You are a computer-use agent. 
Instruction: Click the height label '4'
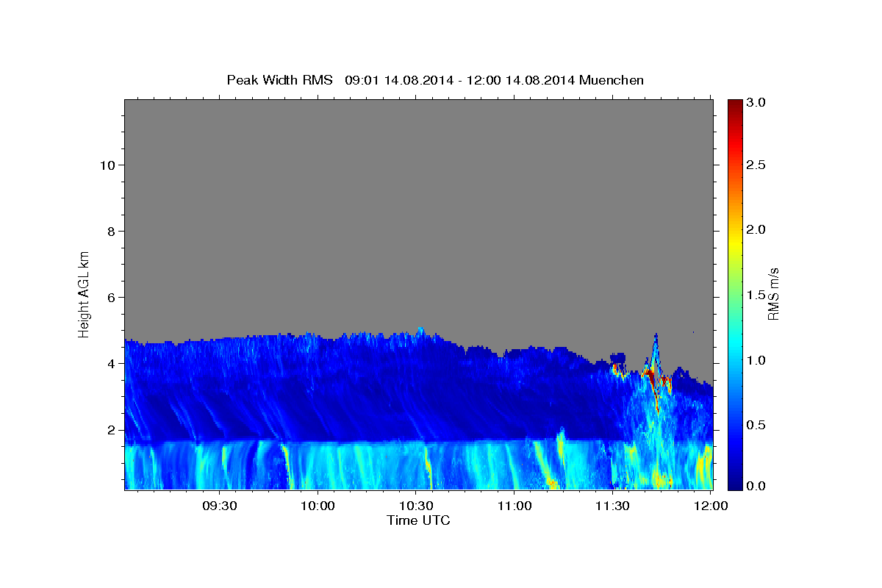click(111, 363)
